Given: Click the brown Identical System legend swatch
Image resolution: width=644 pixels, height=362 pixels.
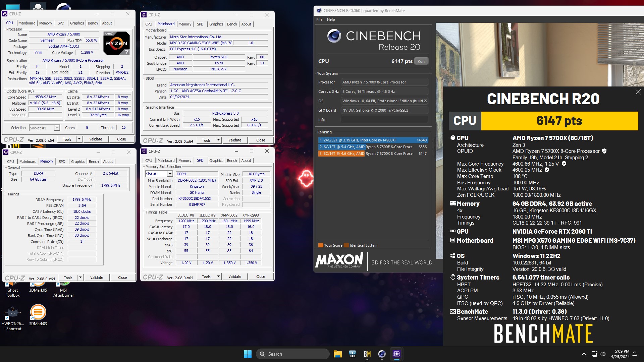Looking at the screenshot, I should tap(346, 245).
